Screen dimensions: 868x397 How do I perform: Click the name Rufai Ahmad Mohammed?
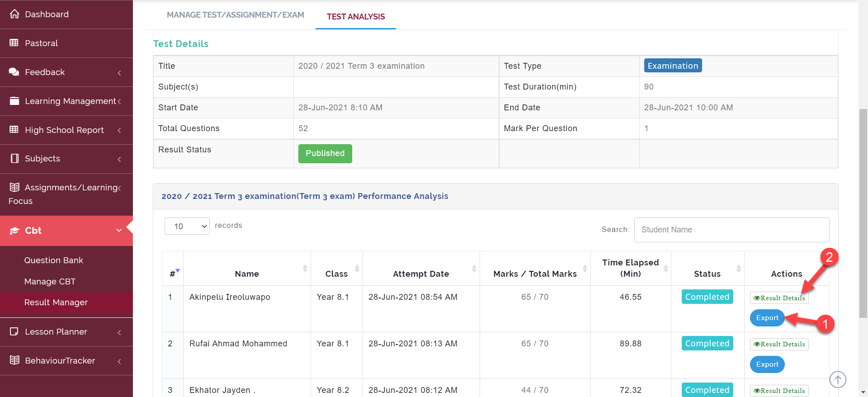coord(238,344)
